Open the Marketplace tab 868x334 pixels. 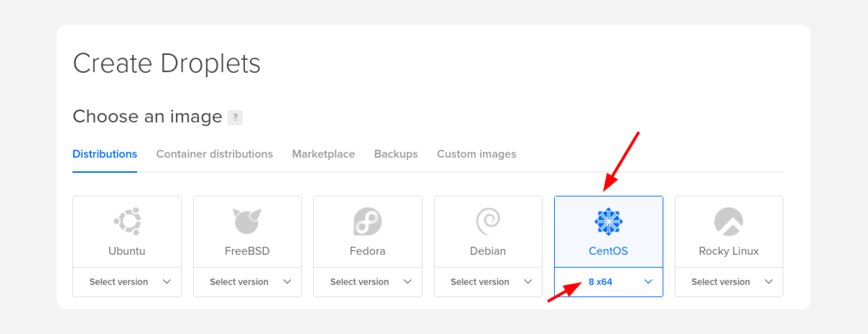(323, 154)
